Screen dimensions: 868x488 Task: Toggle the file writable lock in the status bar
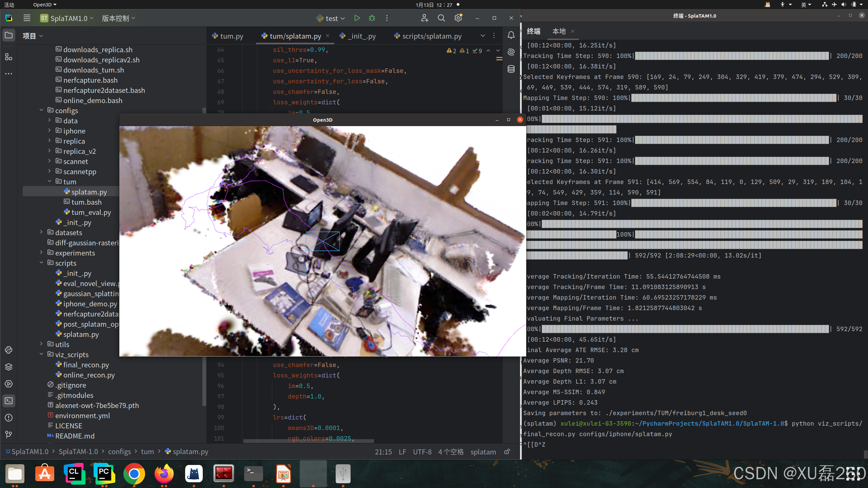point(507,452)
